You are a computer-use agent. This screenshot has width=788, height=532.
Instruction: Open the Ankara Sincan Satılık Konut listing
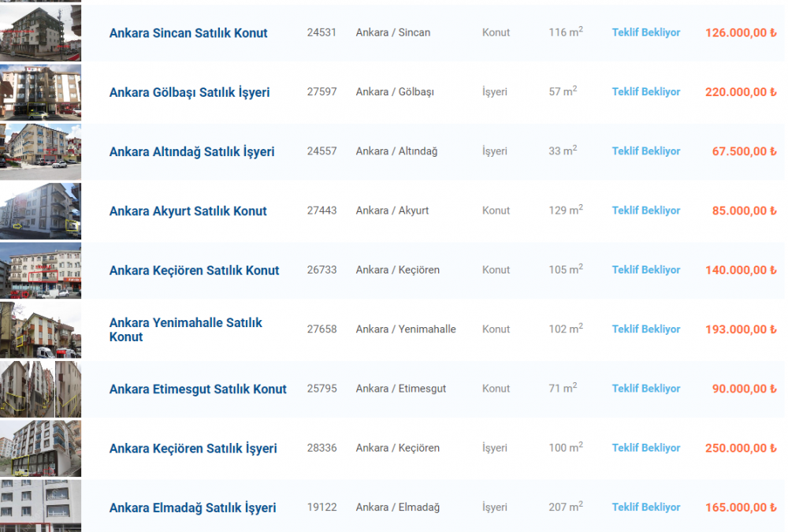pyautogui.click(x=188, y=33)
